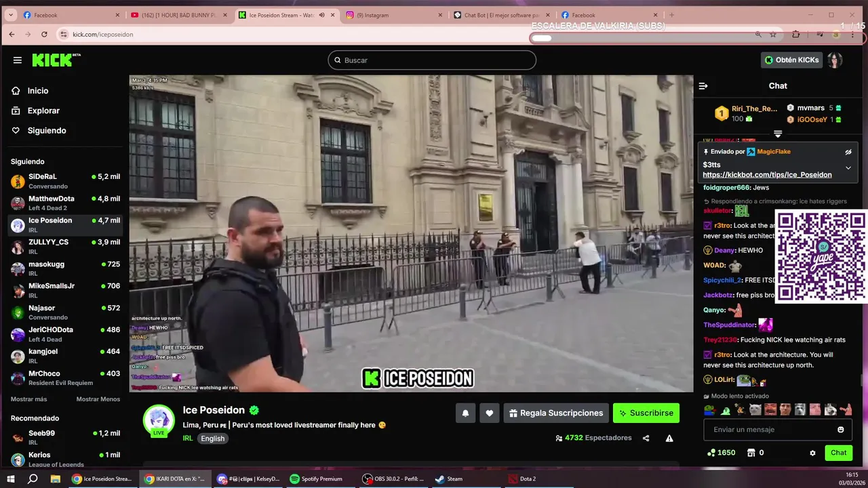Open the emoji picker in chat input
The image size is (868, 488).
pyautogui.click(x=841, y=430)
